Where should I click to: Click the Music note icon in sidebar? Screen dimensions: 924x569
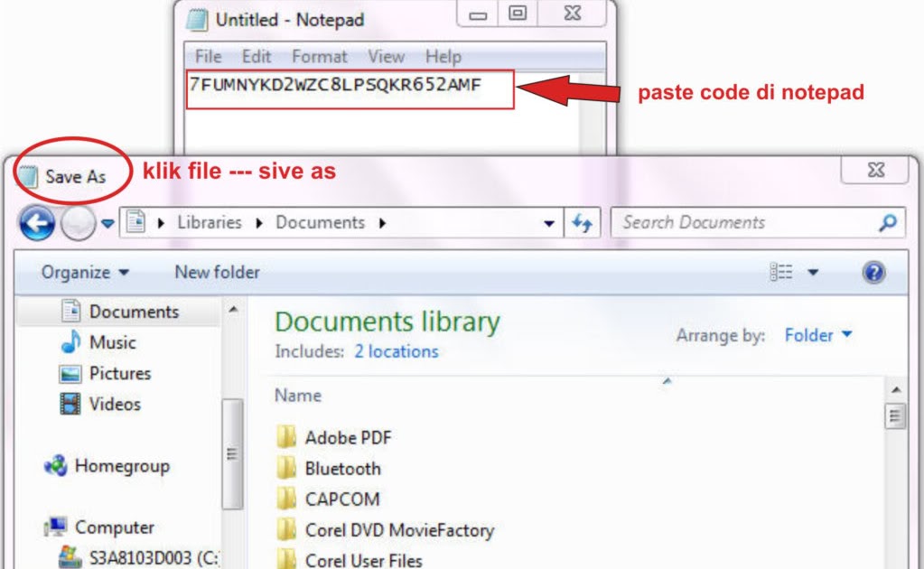coord(71,341)
